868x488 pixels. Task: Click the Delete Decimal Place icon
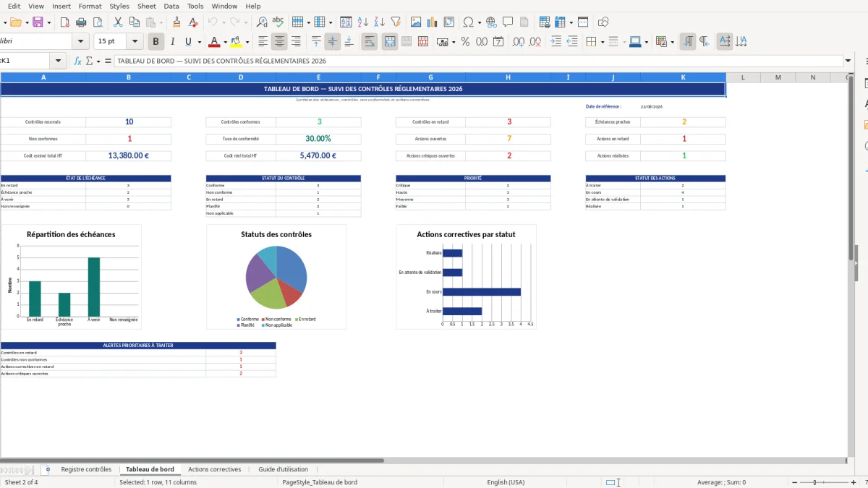pos(536,42)
